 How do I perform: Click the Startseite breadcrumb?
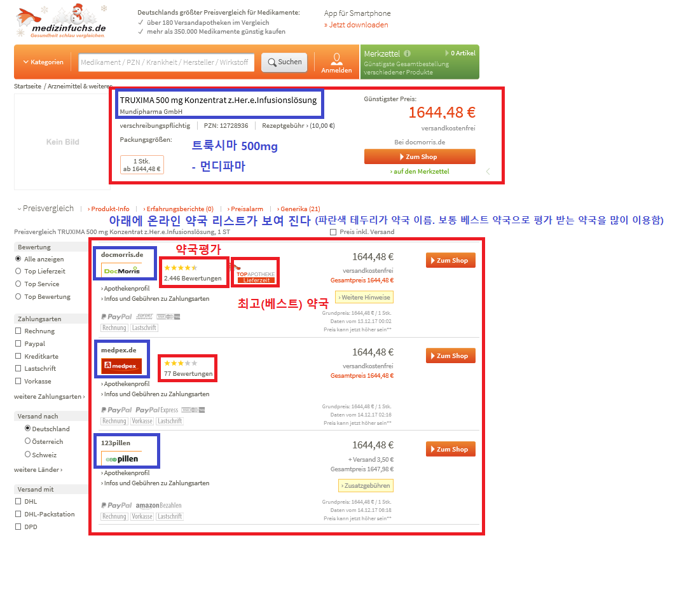pyautogui.click(x=28, y=86)
